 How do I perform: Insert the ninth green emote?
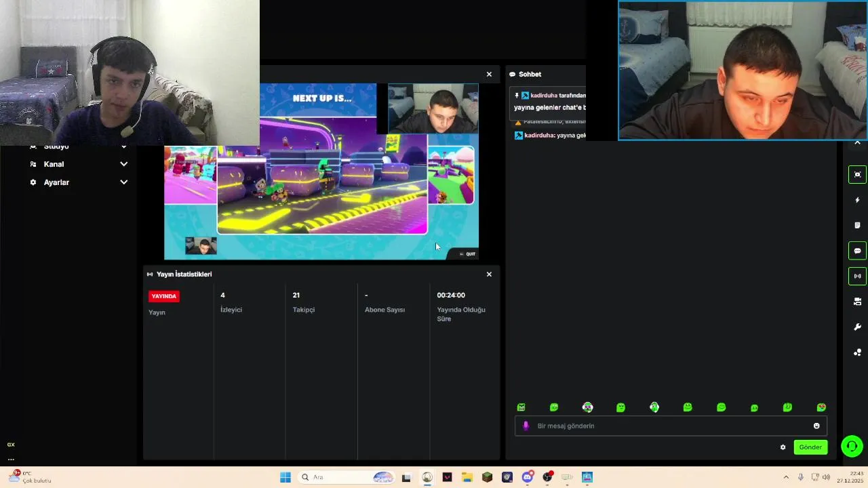[x=787, y=407]
